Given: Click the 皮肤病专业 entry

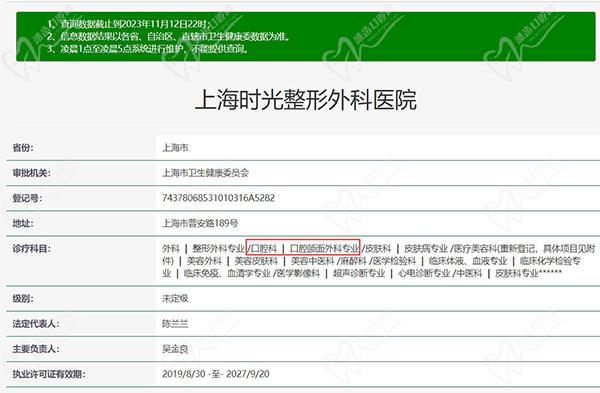Looking at the screenshot, I should click(x=426, y=249).
